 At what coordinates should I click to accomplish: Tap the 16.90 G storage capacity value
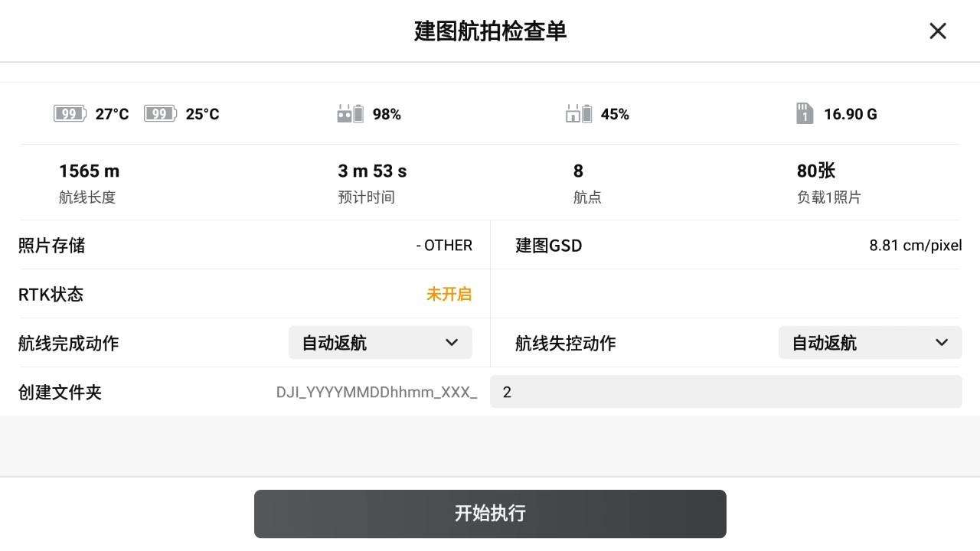coord(851,115)
